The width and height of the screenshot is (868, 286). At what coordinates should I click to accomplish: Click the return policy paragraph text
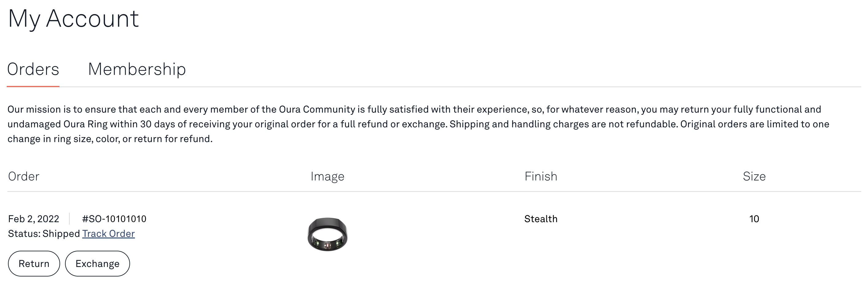click(x=418, y=124)
